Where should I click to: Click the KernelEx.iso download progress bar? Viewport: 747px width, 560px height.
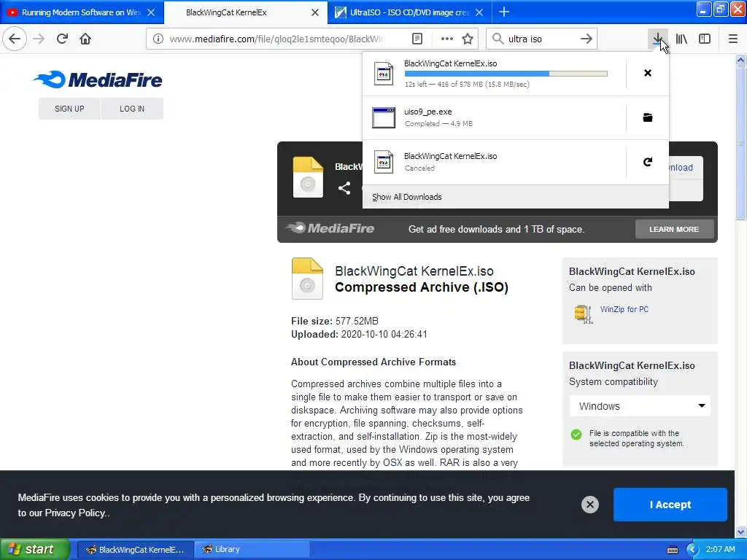pyautogui.click(x=506, y=74)
